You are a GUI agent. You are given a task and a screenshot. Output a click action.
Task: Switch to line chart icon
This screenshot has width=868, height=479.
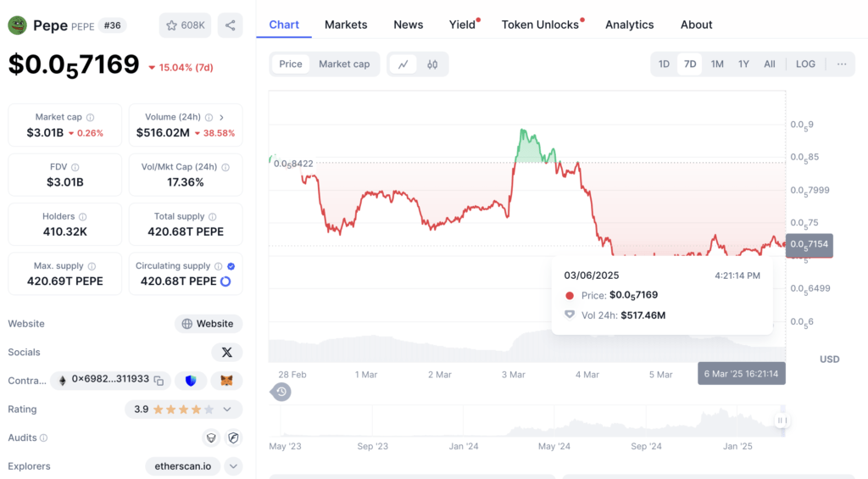(403, 64)
